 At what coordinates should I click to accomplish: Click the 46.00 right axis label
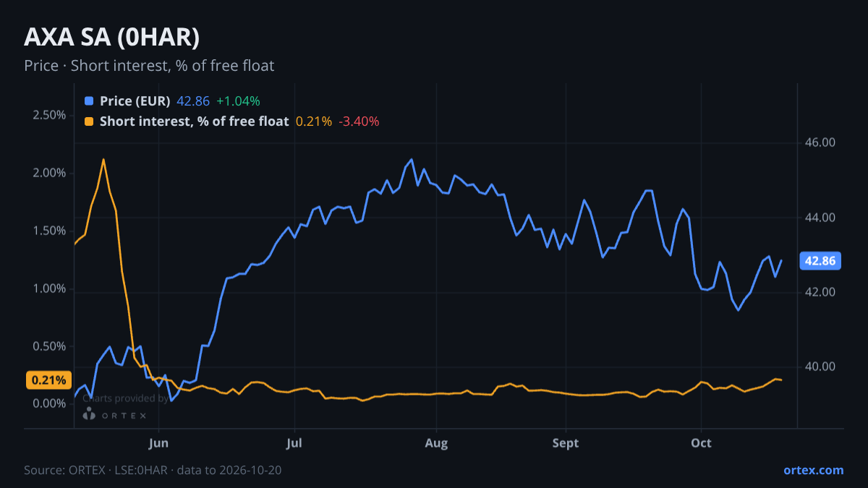pos(820,143)
